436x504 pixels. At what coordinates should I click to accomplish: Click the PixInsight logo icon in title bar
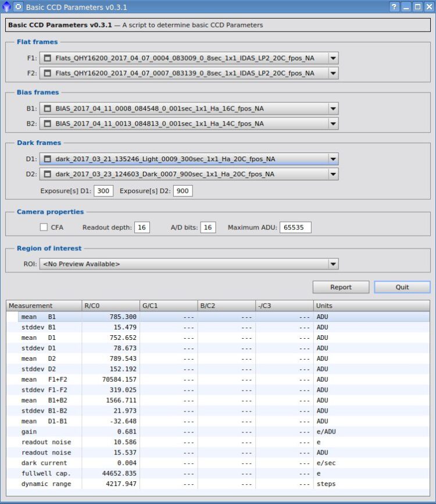(x=6, y=7)
